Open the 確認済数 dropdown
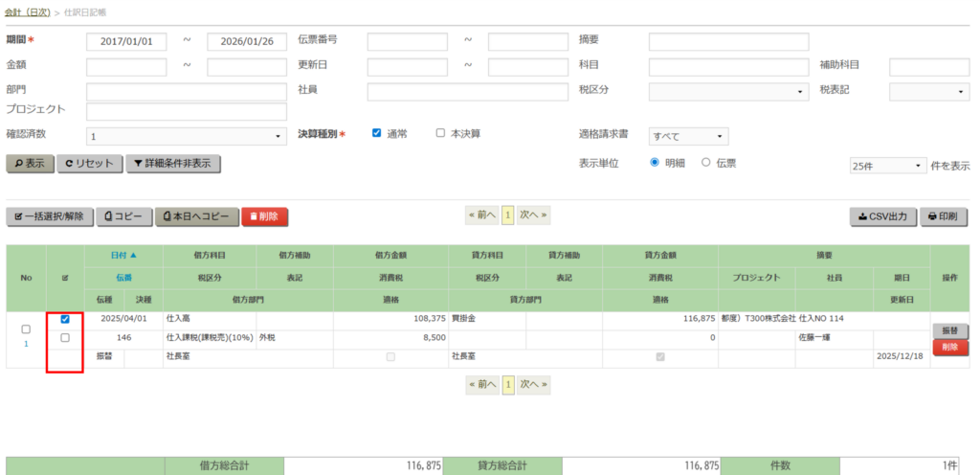Viewport: 980px width, 475px height. pyautogui.click(x=187, y=136)
